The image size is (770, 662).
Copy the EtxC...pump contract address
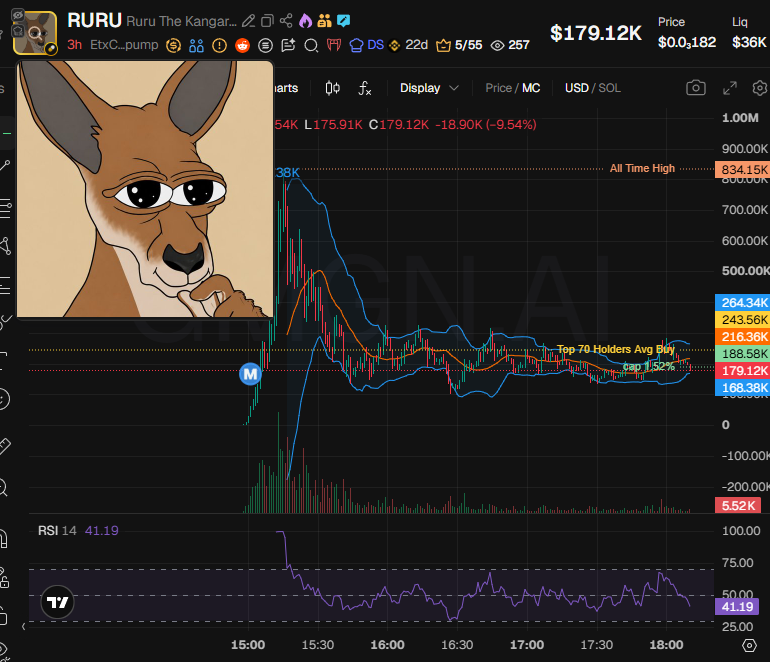tap(124, 45)
